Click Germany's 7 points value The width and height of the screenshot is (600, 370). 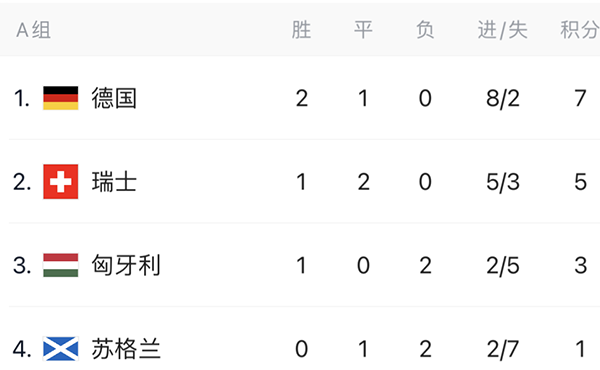580,98
